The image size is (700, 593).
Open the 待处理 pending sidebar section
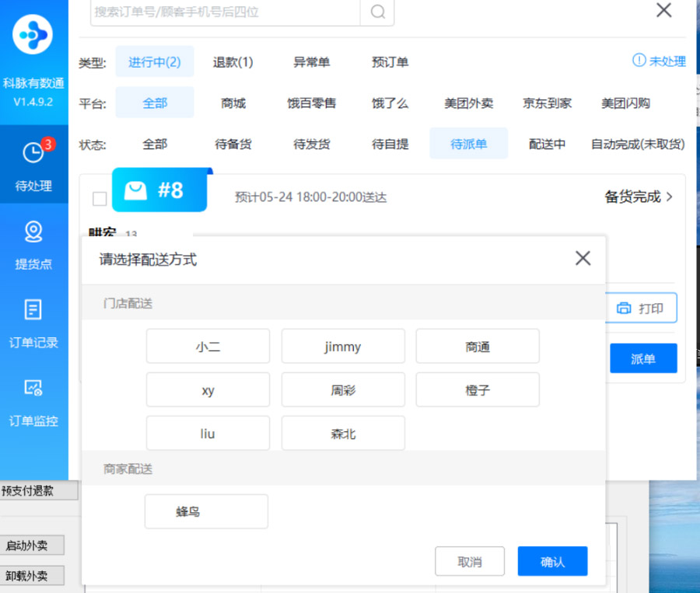[x=34, y=165]
